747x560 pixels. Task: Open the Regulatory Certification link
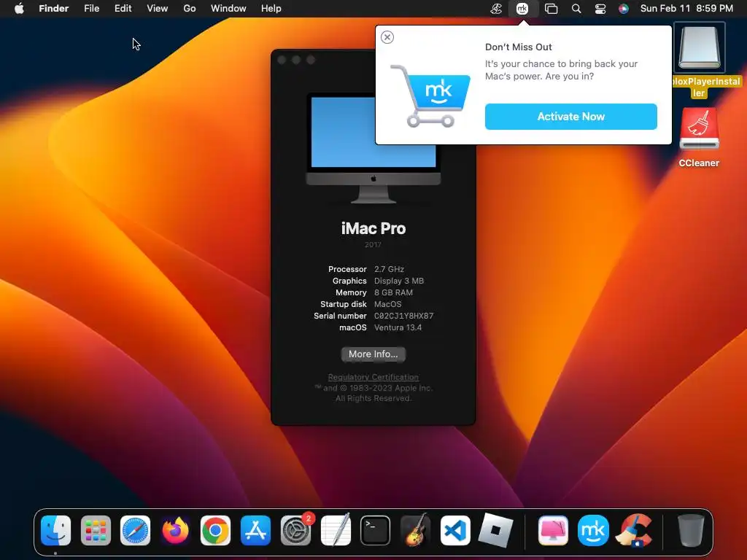click(373, 377)
